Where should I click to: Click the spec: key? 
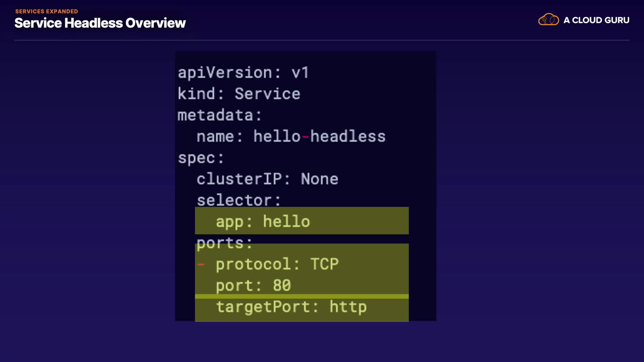[201, 158]
